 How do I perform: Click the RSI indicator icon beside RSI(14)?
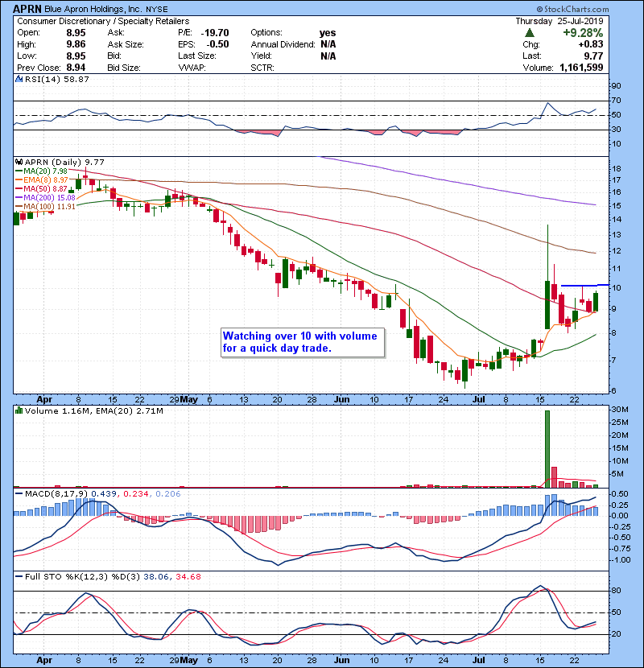[x=19, y=79]
